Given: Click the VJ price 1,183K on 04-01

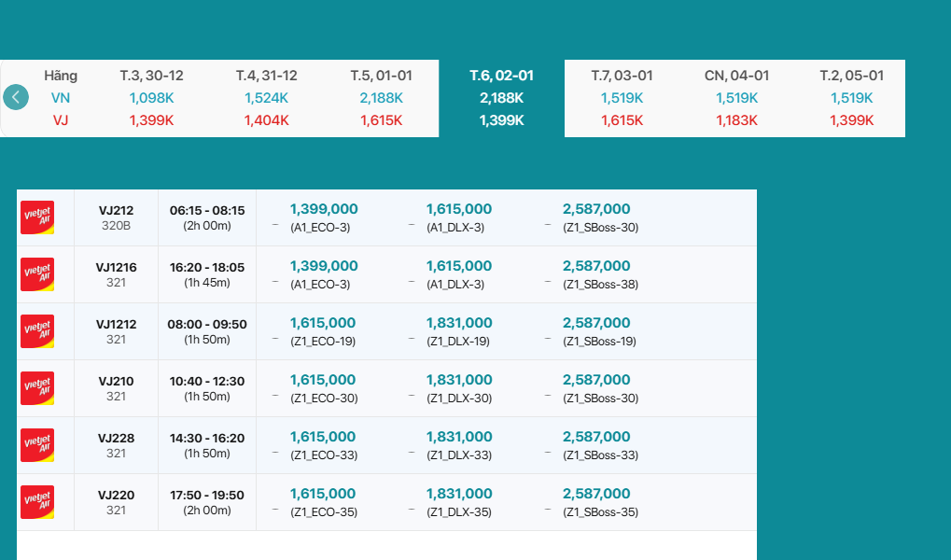Looking at the screenshot, I should tap(736, 120).
